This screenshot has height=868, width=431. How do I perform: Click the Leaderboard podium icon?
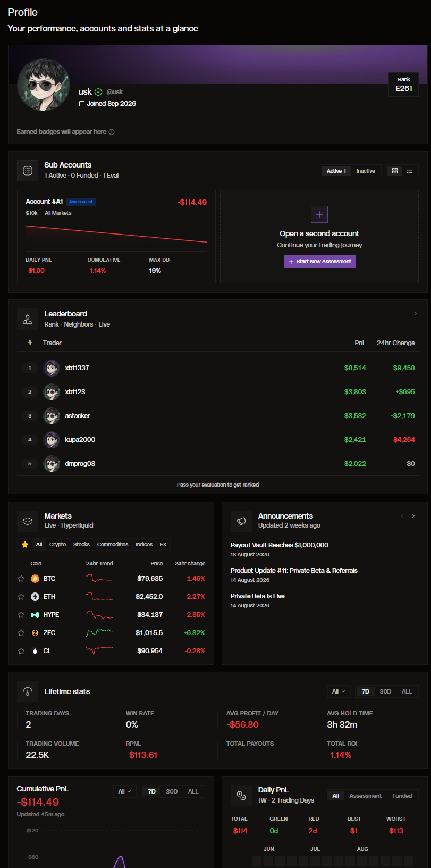point(28,319)
